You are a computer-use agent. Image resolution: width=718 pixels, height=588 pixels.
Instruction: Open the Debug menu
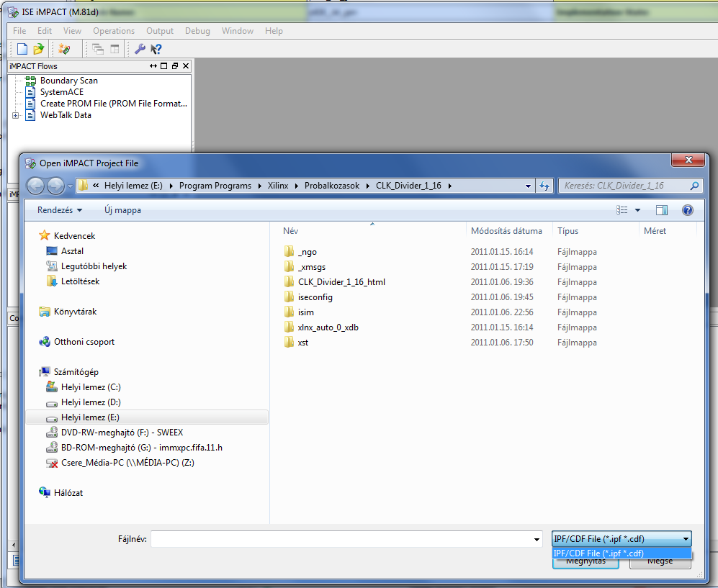(197, 31)
